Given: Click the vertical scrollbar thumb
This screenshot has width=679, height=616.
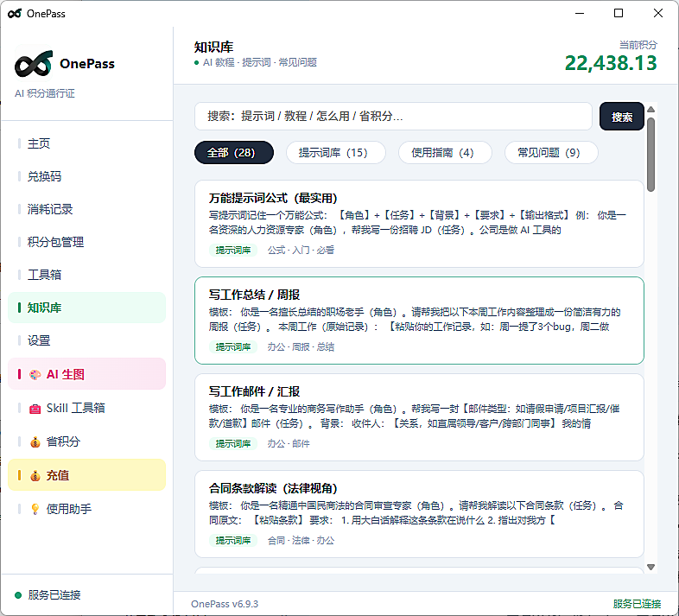Looking at the screenshot, I should [x=650, y=155].
